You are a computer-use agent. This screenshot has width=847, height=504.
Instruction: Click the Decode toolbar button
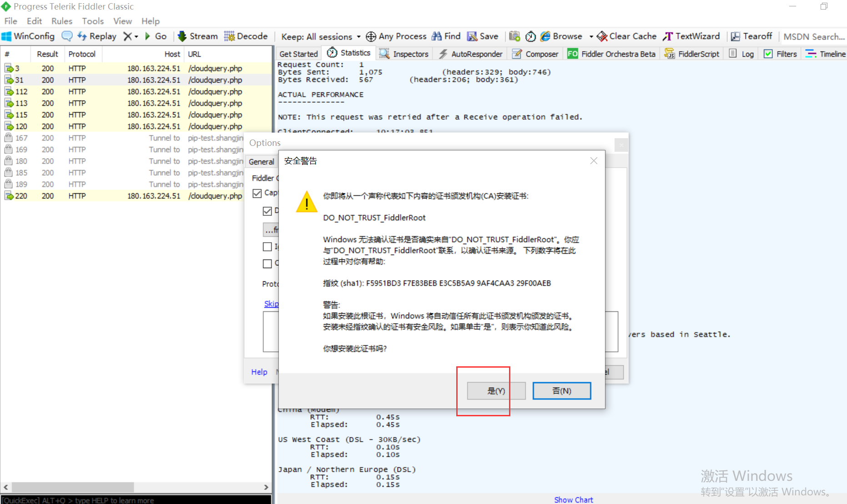[246, 36]
